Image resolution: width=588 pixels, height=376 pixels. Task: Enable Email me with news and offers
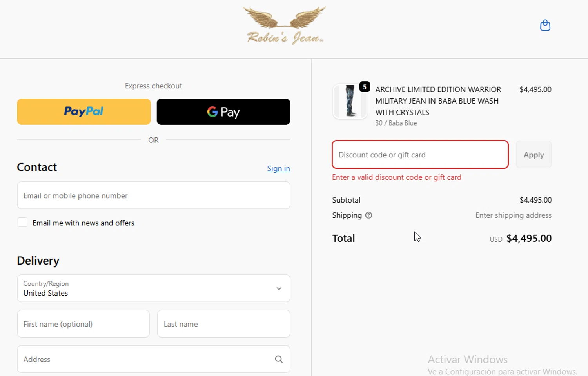pos(22,223)
